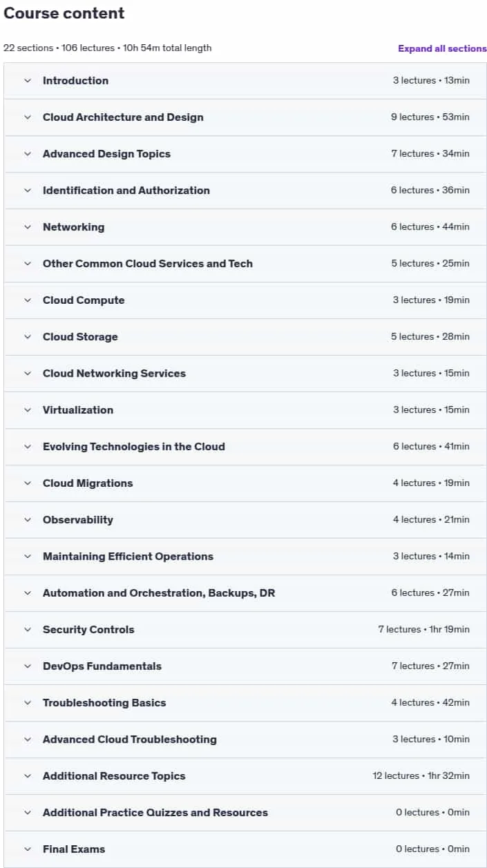The image size is (487, 868).
Task: Open the Final Exams section row
Action: click(245, 849)
